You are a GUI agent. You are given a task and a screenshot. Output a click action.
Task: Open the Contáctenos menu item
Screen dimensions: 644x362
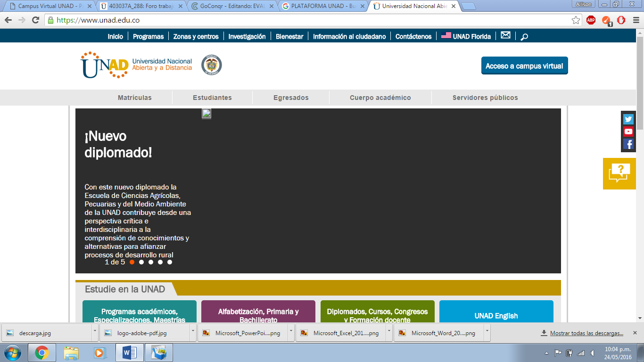click(413, 36)
